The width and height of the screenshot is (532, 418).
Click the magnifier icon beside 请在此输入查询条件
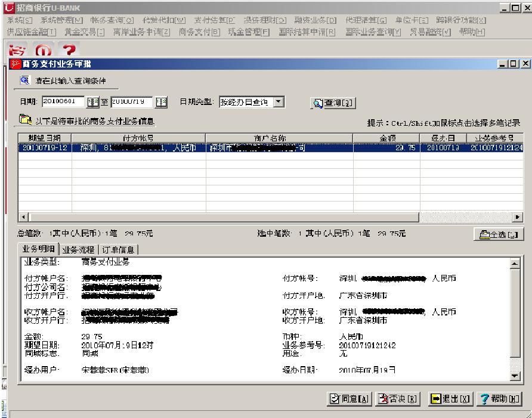[24, 80]
